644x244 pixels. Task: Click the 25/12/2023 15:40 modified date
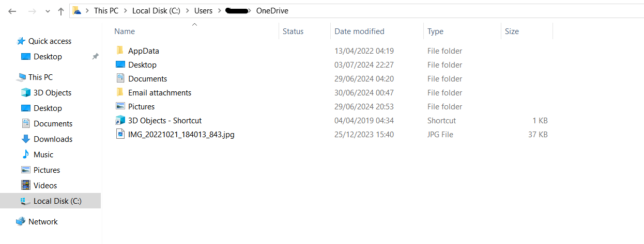pyautogui.click(x=364, y=135)
